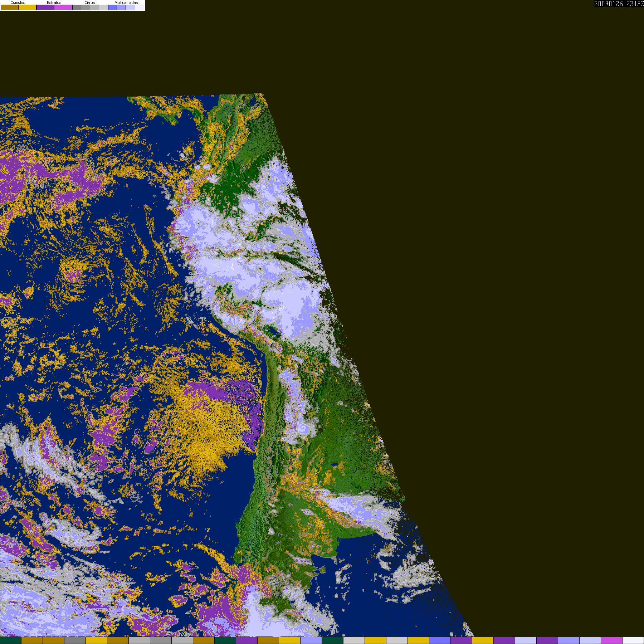Click the dark purple Estratos legend swatch
Screen dimensions: 644x644
45,7
